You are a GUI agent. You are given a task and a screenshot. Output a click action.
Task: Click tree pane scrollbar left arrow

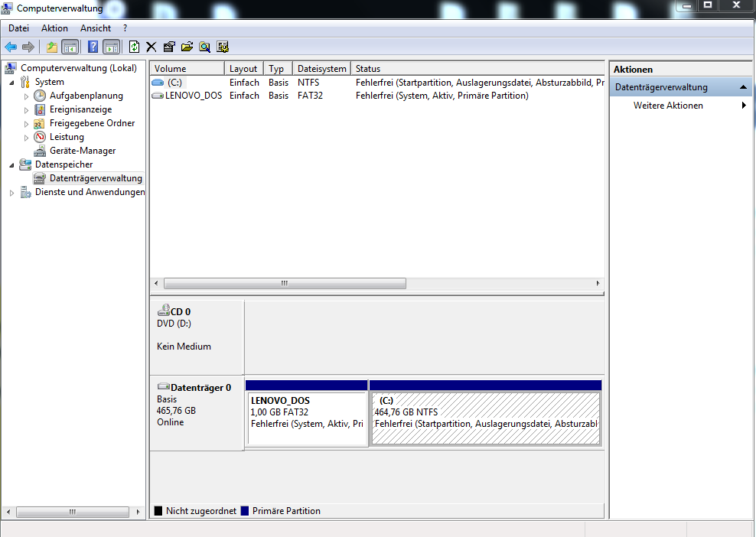click(8, 512)
